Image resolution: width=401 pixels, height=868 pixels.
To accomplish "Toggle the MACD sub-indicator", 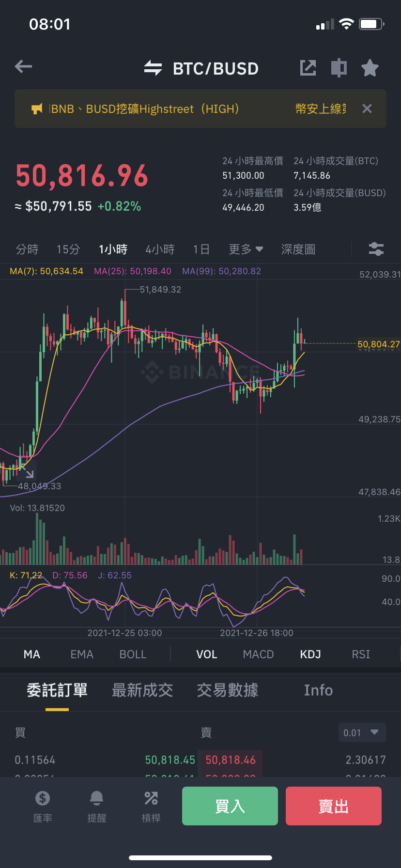I will [259, 654].
